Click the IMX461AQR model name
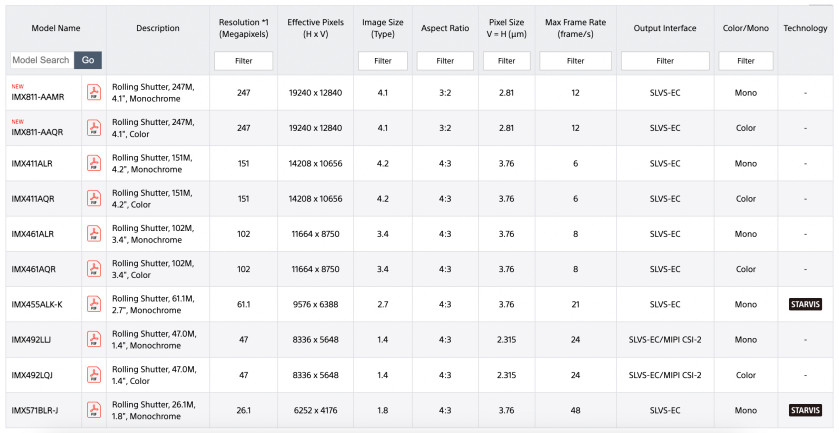Screen dimensions: 839x433 [33, 269]
